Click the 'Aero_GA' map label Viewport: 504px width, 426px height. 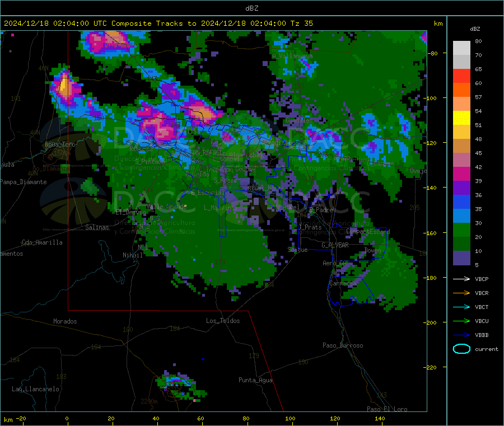335,263
